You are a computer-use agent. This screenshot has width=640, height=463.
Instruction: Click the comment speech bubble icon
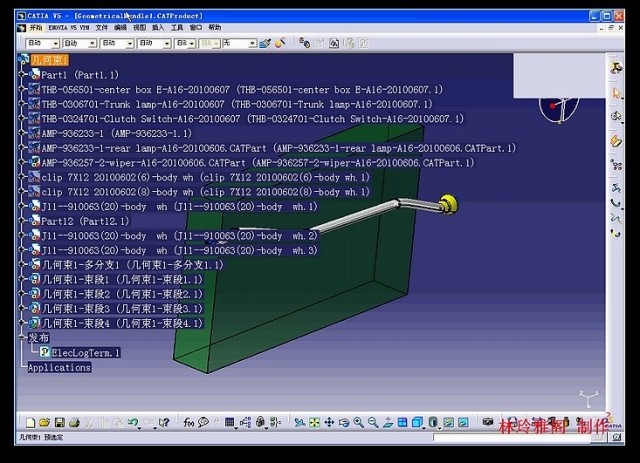coord(203,423)
